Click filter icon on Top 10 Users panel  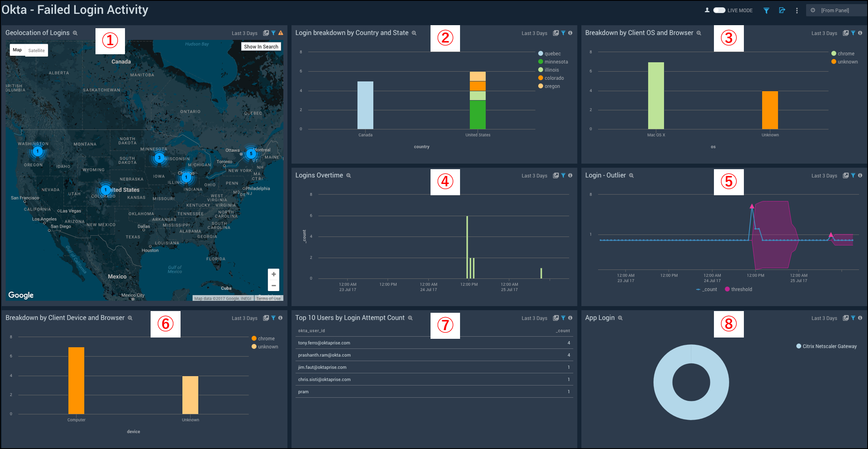coord(563,318)
